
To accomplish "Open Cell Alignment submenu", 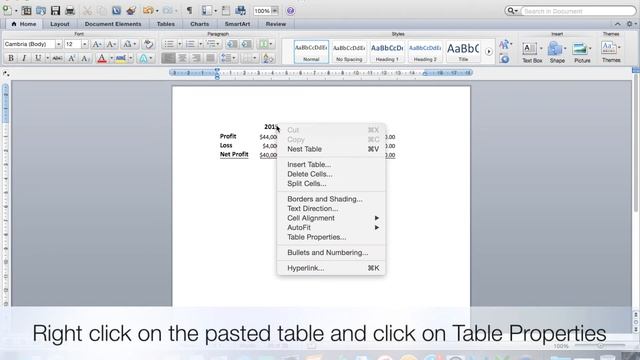I will 331,218.
